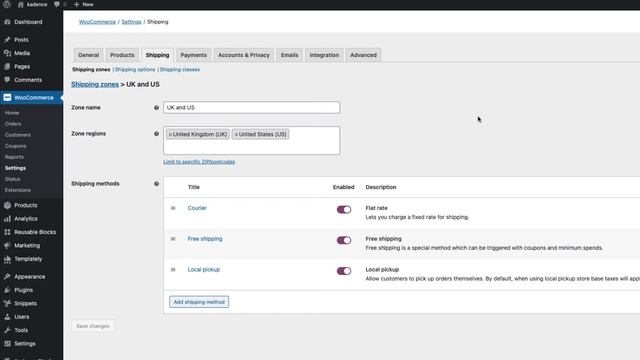The image size is (640, 360).
Task: Open the Media library icon
Action: (x=7, y=53)
